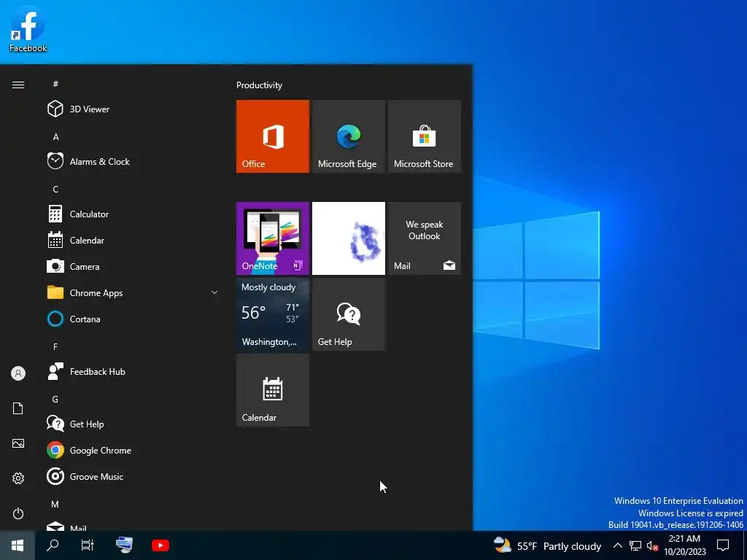Open the computer app pinned on taskbar
Viewport: 747px width, 560px height.
click(124, 545)
